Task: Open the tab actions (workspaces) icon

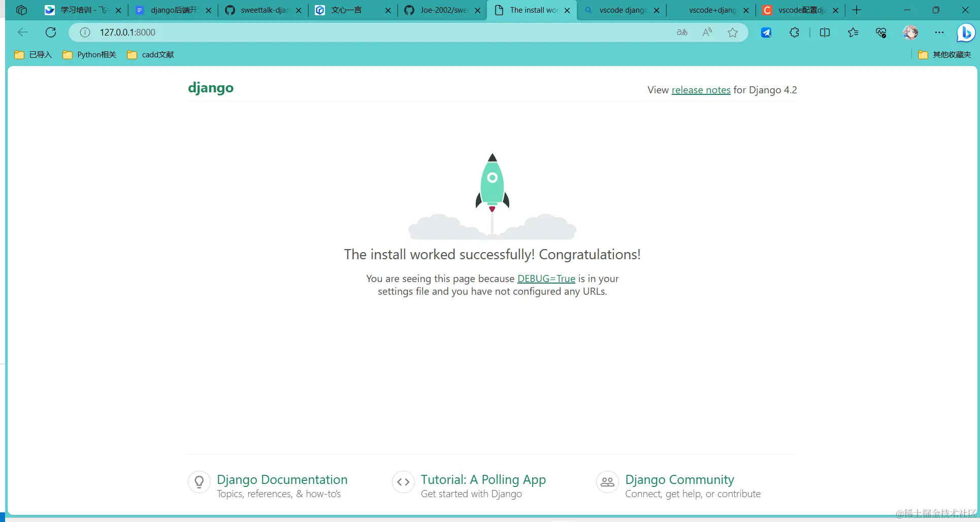Action: [21, 10]
